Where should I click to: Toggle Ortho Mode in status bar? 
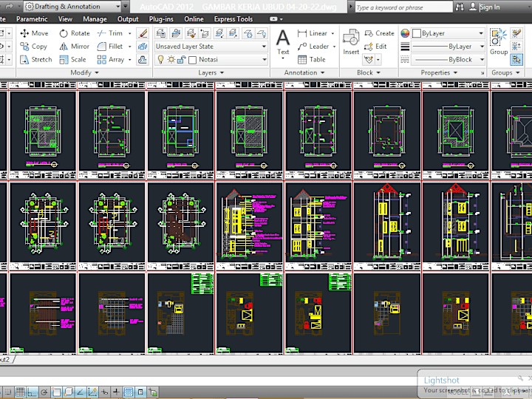pos(33,392)
